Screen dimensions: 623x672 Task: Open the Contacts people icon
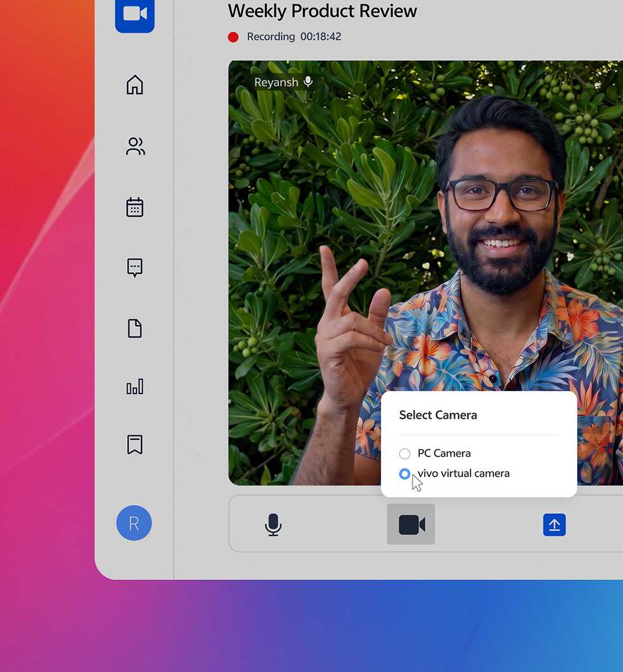pyautogui.click(x=135, y=146)
